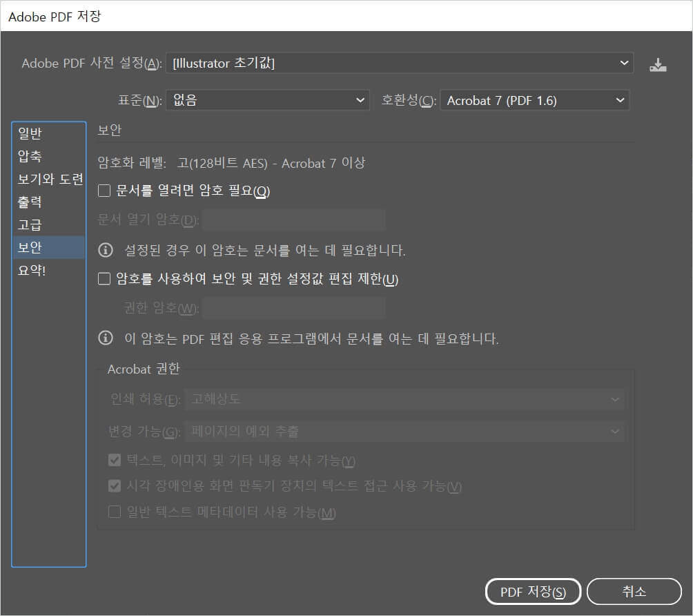Open the 인쇄 허용 고해상도 dropdown
This screenshot has width=693, height=616.
404,399
